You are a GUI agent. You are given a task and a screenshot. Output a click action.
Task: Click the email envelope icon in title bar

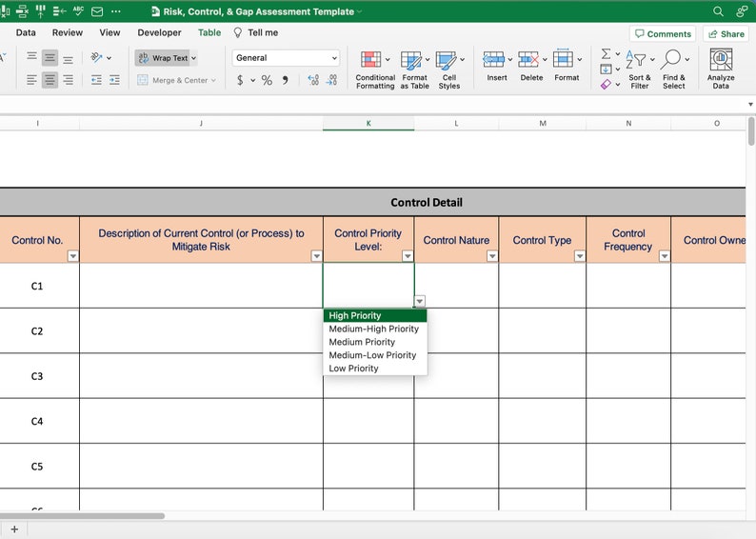click(x=97, y=11)
